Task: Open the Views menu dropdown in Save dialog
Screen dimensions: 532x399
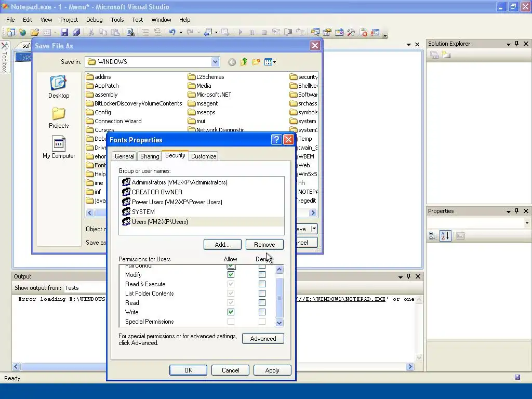Action: pos(274,62)
